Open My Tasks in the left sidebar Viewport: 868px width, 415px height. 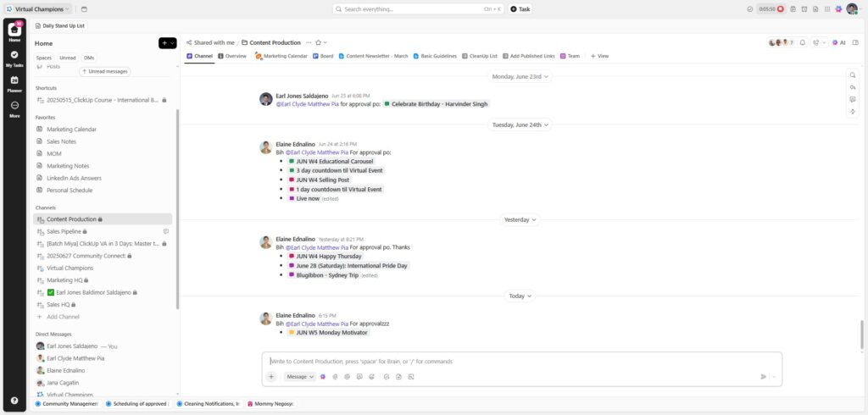pos(14,58)
